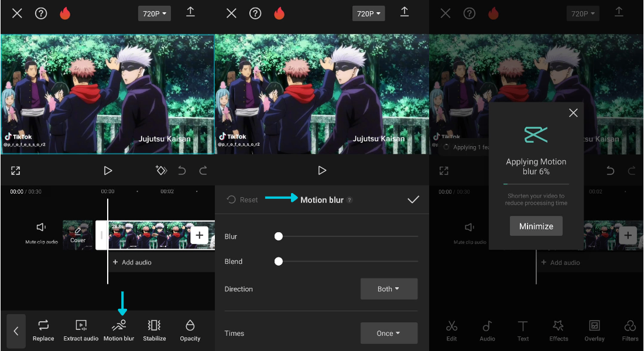
Task: Go back with the left chevron button
Action: click(16, 331)
